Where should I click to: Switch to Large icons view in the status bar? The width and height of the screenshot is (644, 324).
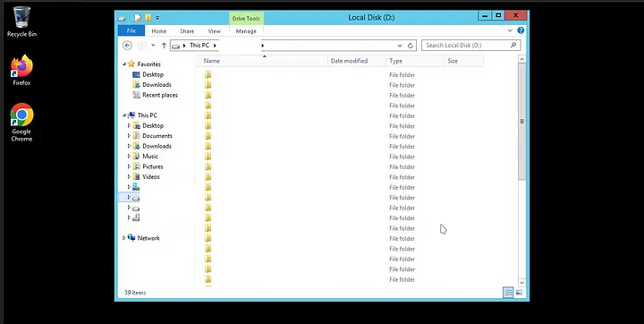[x=519, y=293]
